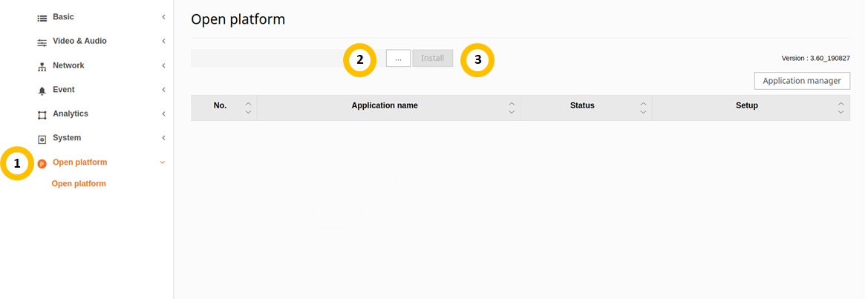Expand the Network section arrow
The image size is (868, 299).
163,66
